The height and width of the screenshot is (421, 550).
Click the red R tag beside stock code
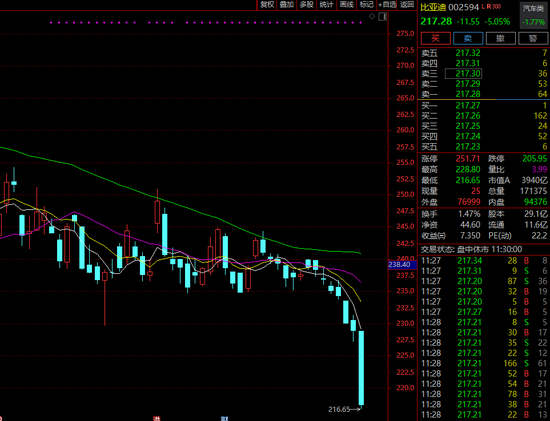point(489,6)
